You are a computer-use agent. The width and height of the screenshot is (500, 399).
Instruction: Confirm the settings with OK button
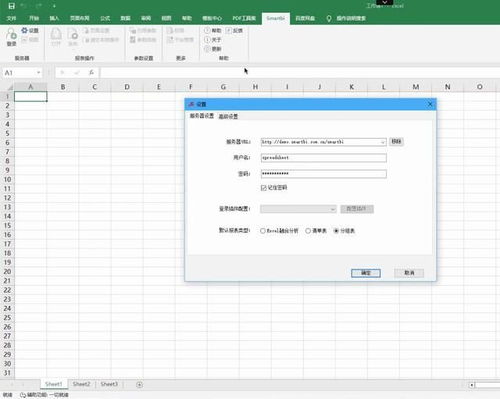click(366, 273)
